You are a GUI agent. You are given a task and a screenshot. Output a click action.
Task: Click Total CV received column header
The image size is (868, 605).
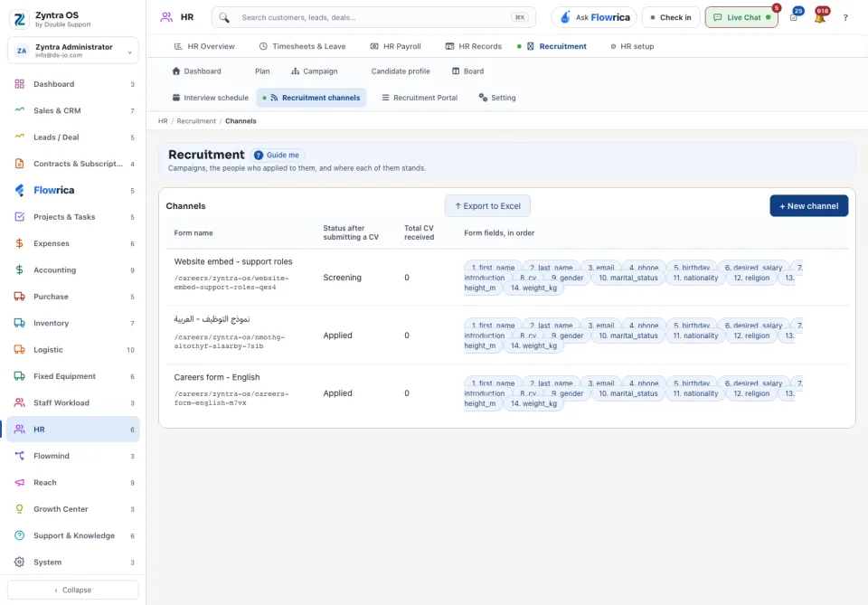(419, 232)
